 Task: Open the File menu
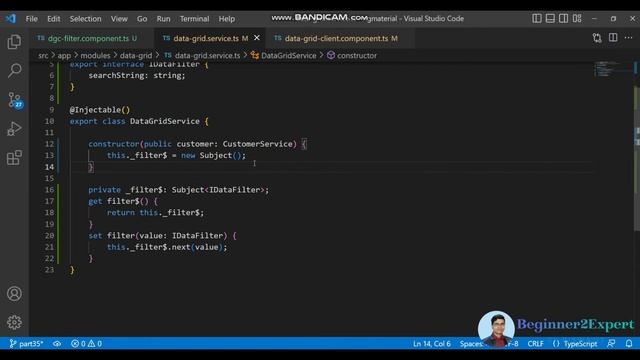point(31,19)
